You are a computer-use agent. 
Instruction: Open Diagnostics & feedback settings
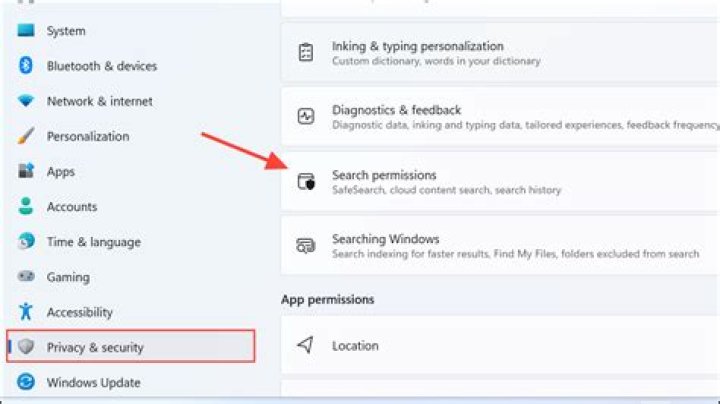click(501, 118)
